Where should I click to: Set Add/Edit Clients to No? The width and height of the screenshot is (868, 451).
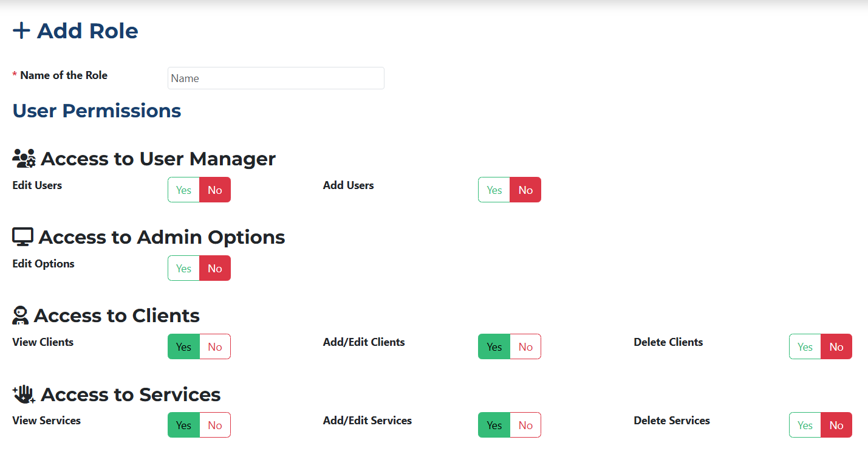point(525,347)
